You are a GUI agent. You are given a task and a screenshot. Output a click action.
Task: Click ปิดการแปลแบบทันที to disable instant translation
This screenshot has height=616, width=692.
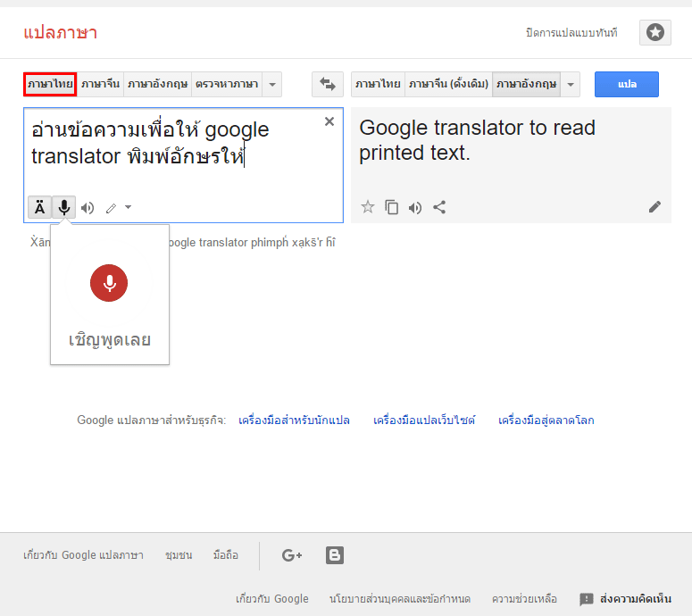[x=571, y=33]
